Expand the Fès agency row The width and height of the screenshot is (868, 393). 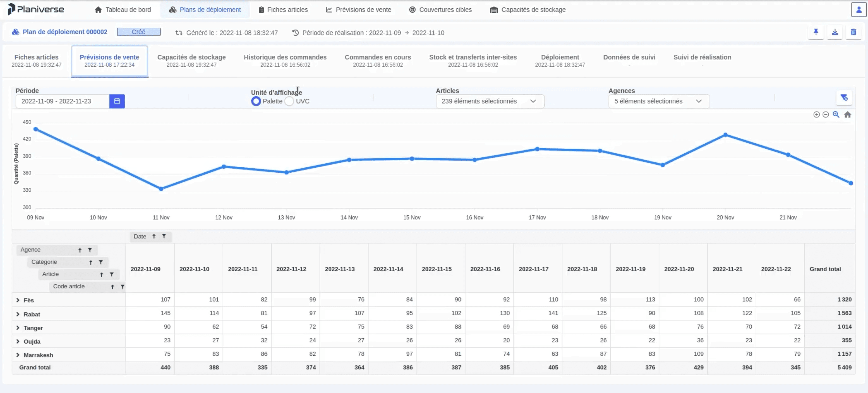(x=17, y=300)
